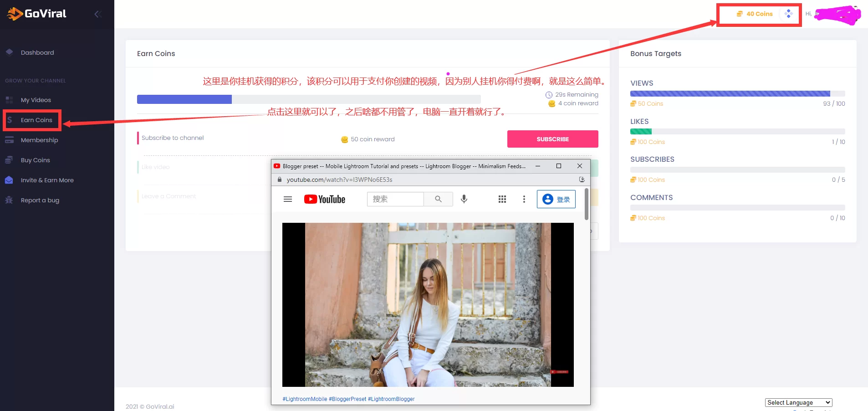Click the Report a bug icon
This screenshot has width=868, height=411.
pos(9,200)
